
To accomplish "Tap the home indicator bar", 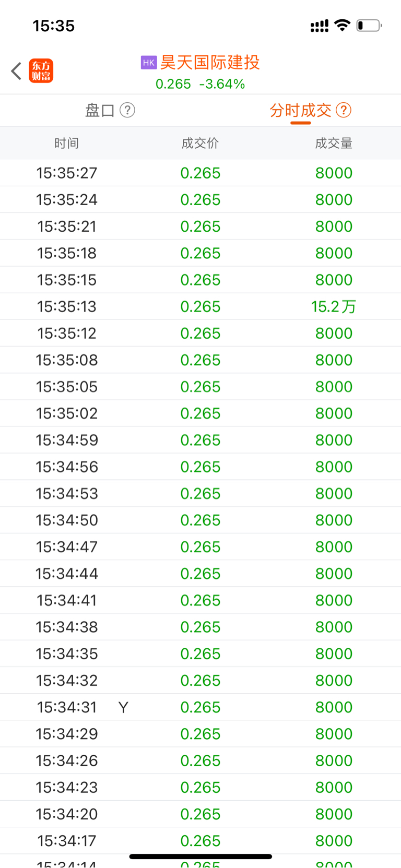I will point(200,857).
